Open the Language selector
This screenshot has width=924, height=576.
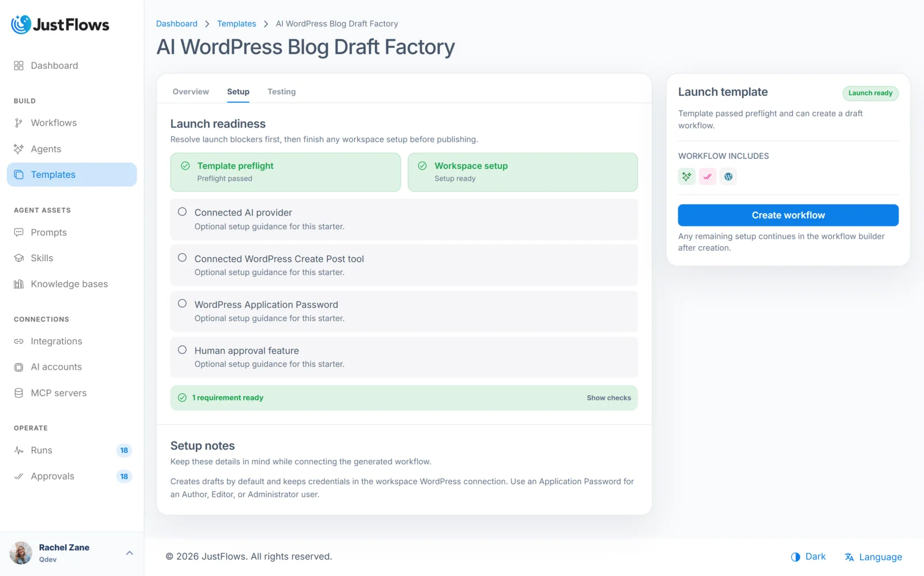[x=873, y=557]
